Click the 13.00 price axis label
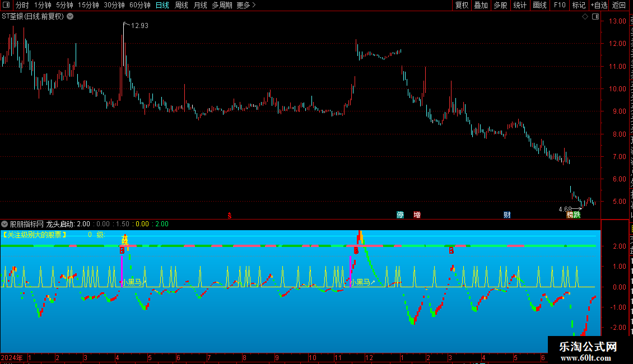The height and width of the screenshot is (364, 633). [617, 21]
